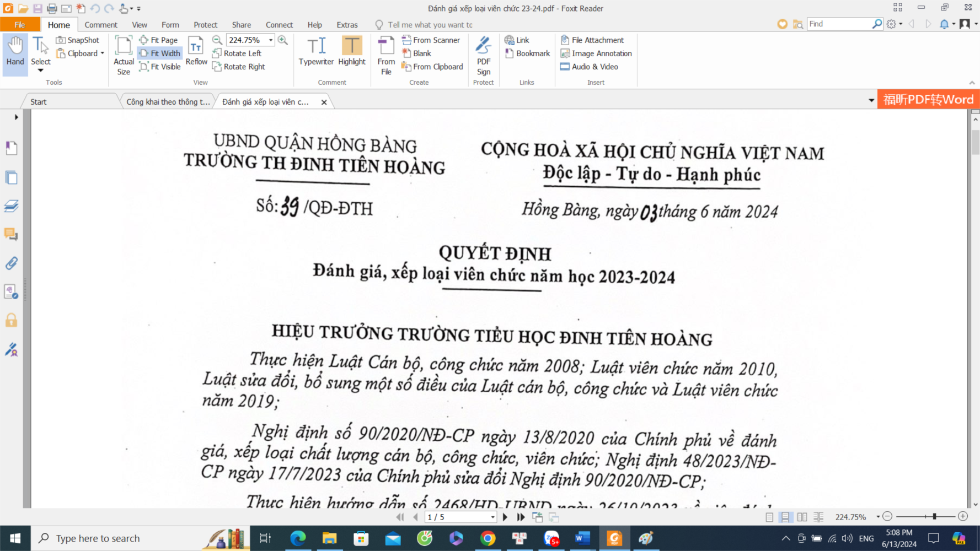Select the Hand tool
Viewport: 980px width, 551px height.
pyautogui.click(x=15, y=53)
